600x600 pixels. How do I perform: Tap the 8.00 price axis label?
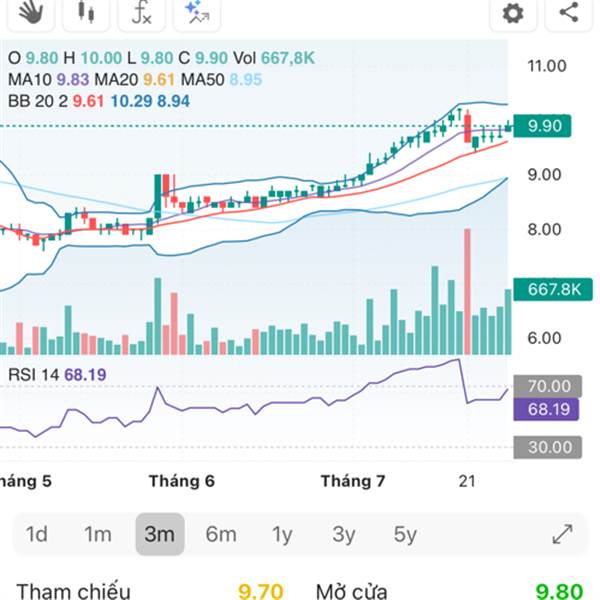pos(544,230)
